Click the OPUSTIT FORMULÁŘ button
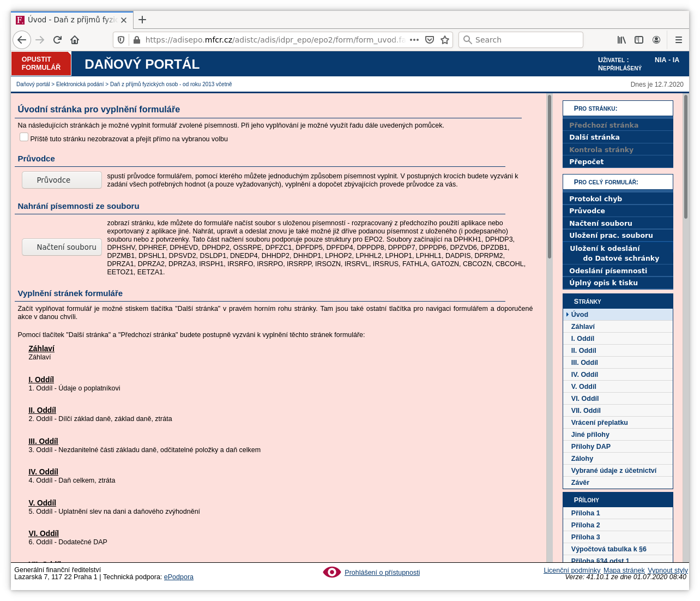 [x=41, y=63]
